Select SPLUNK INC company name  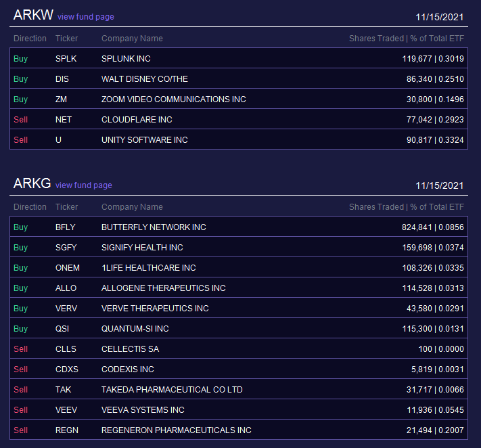coord(126,59)
